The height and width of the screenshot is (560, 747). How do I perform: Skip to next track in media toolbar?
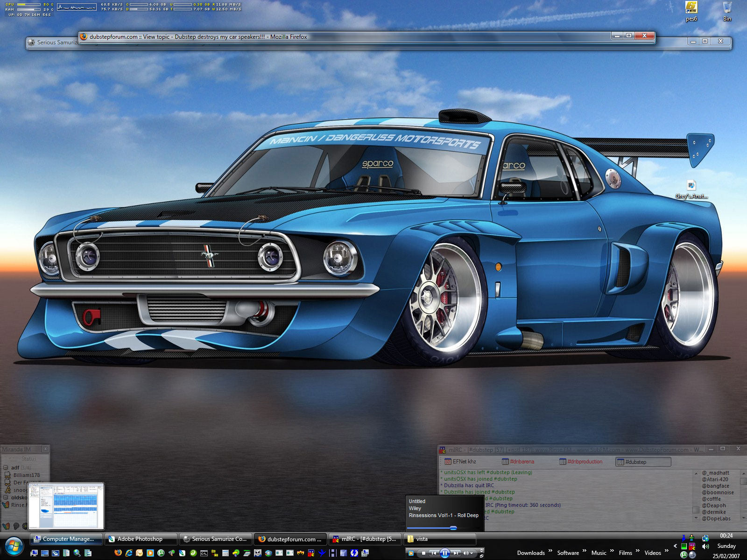[x=456, y=553]
